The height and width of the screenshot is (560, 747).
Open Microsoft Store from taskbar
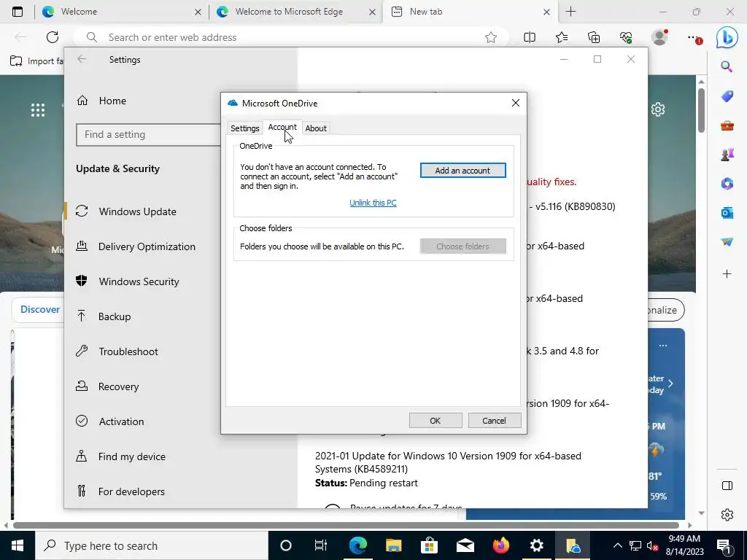click(x=429, y=545)
